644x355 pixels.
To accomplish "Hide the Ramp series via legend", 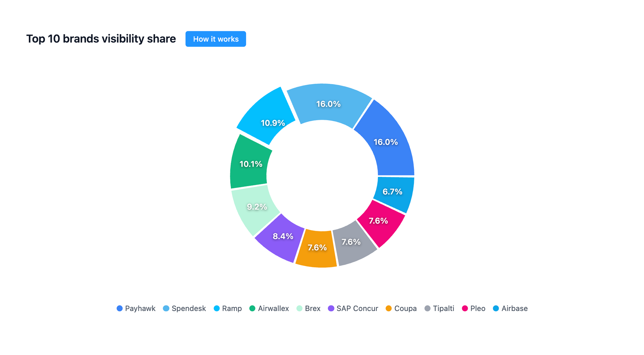I will pos(231,308).
